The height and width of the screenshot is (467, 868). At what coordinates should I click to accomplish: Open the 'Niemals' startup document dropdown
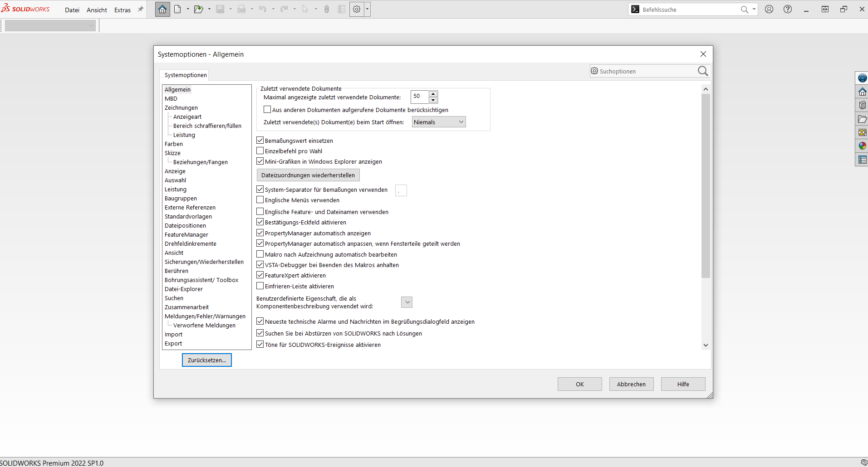[439, 122]
